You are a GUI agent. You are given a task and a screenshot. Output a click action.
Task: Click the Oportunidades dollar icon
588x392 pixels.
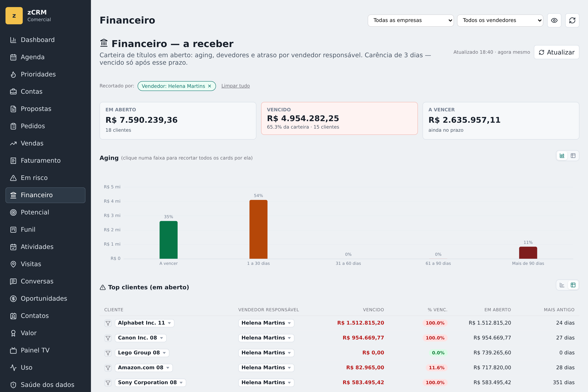[x=13, y=299]
